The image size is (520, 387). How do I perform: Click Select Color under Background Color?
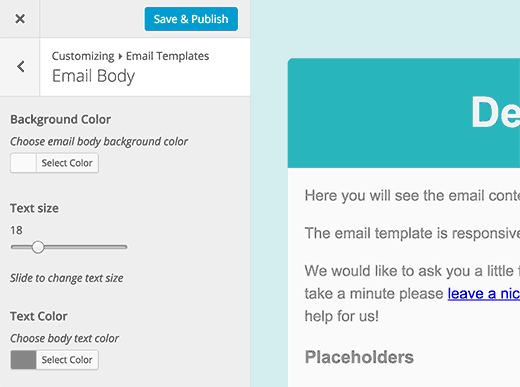pos(67,163)
